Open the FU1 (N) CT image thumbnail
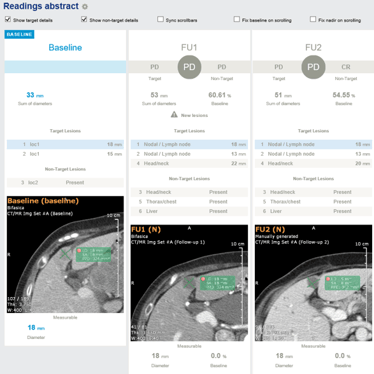This screenshot has width=374, height=374. point(189,283)
